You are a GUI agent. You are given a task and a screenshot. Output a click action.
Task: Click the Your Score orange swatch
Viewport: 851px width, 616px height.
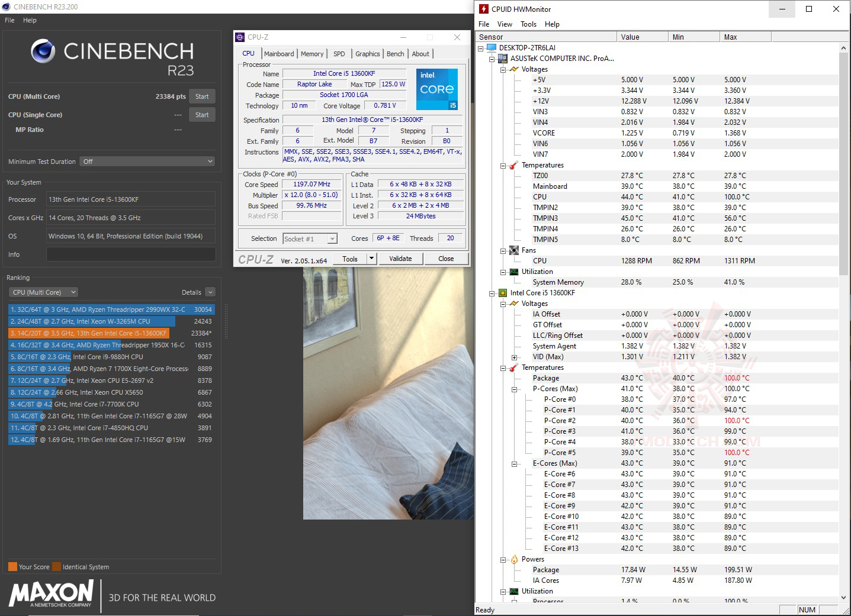pyautogui.click(x=12, y=567)
